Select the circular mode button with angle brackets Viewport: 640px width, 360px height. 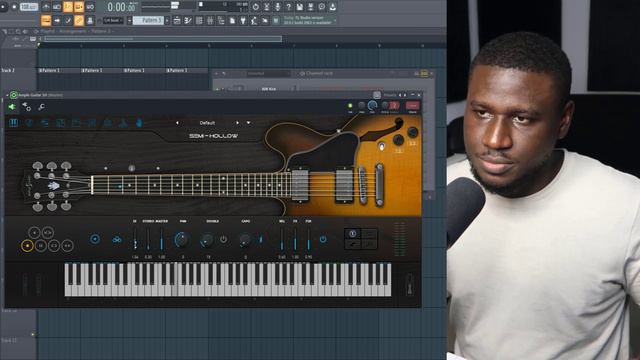coord(48,233)
